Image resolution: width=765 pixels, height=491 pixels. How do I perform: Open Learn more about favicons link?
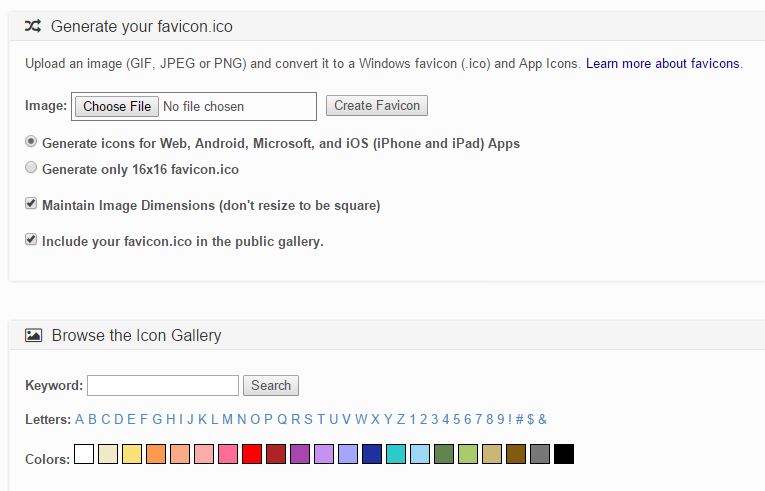coord(663,63)
